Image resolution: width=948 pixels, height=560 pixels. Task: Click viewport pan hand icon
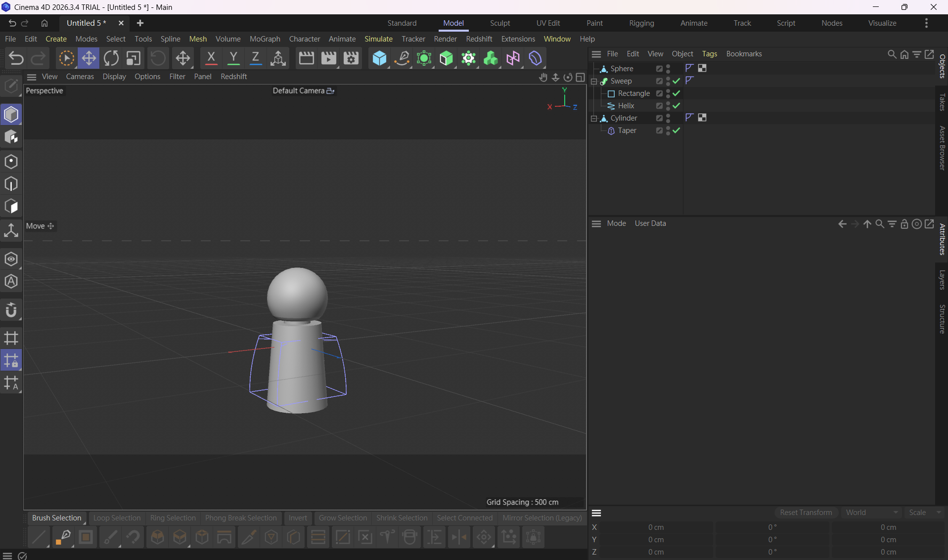(x=543, y=77)
